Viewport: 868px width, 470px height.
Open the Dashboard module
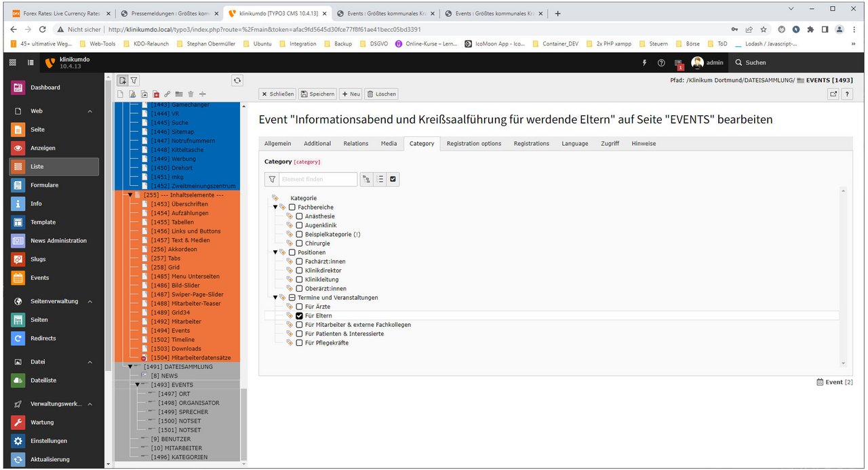click(54, 87)
